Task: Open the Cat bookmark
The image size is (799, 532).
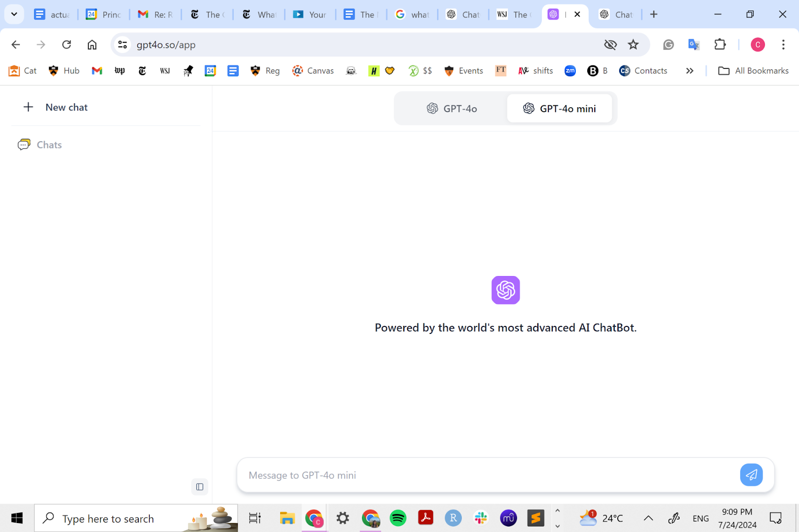Action: click(23, 71)
